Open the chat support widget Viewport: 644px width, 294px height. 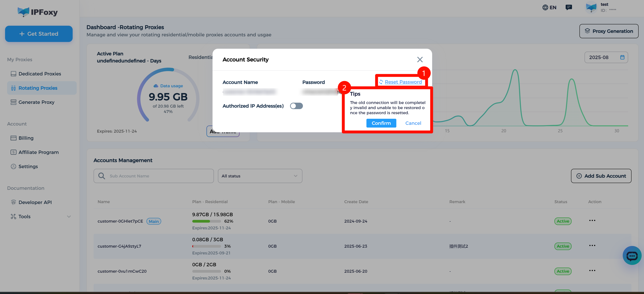click(632, 255)
